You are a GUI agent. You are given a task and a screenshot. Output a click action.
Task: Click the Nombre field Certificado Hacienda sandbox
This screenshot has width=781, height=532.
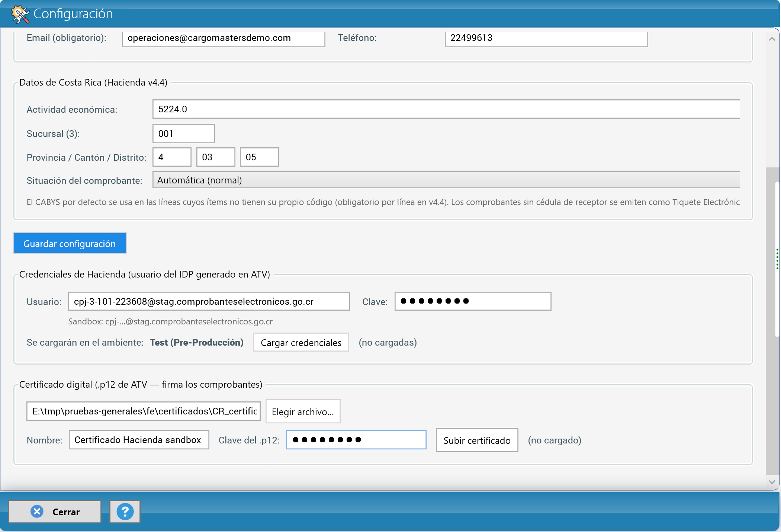point(139,440)
